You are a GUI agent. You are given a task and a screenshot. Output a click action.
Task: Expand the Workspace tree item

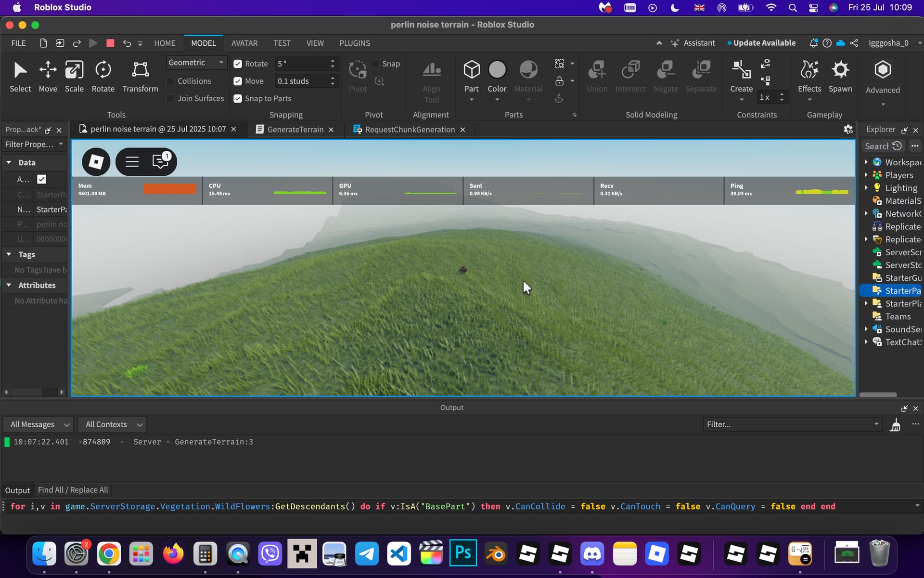866,162
